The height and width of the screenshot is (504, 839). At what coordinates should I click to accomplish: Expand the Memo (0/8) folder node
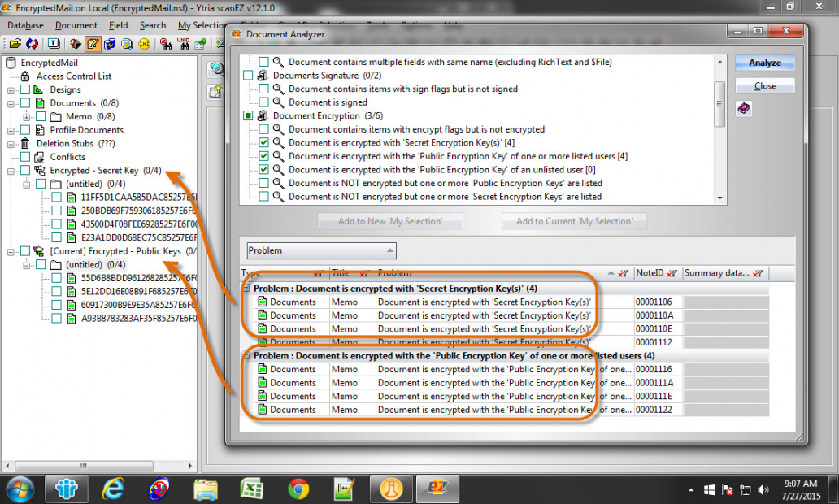[26, 116]
